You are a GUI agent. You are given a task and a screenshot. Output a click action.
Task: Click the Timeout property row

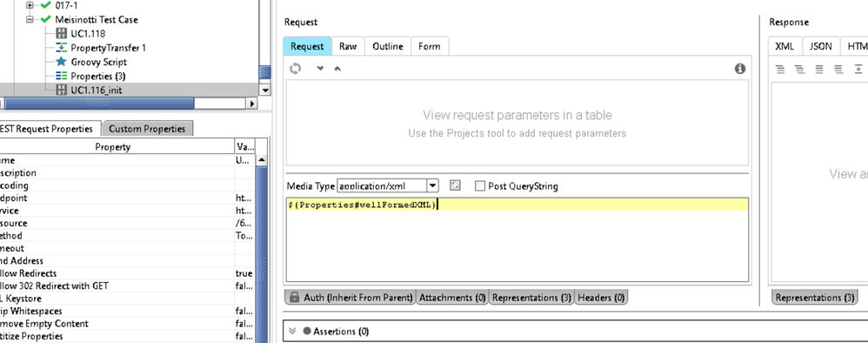[127, 248]
